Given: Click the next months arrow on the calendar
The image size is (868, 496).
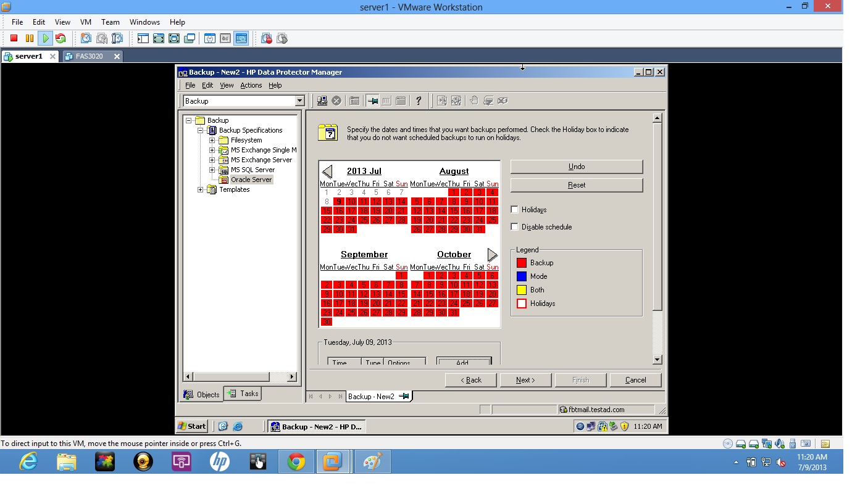Looking at the screenshot, I should (x=492, y=254).
